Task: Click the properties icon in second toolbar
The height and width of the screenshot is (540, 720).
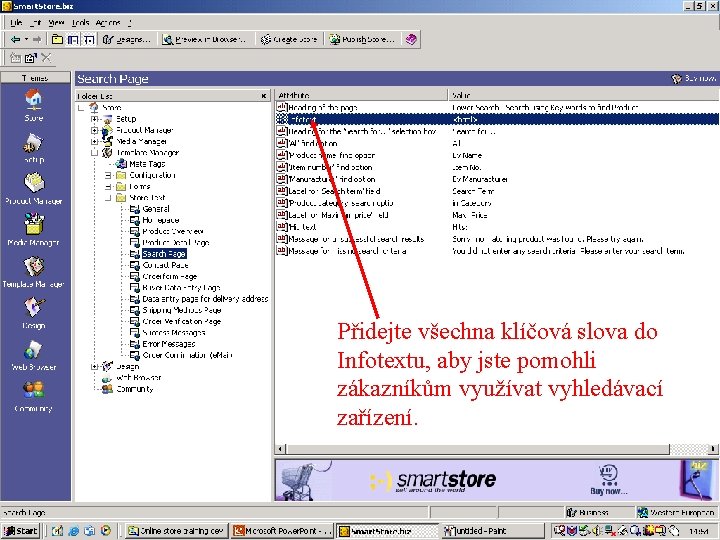Action: [x=30, y=58]
